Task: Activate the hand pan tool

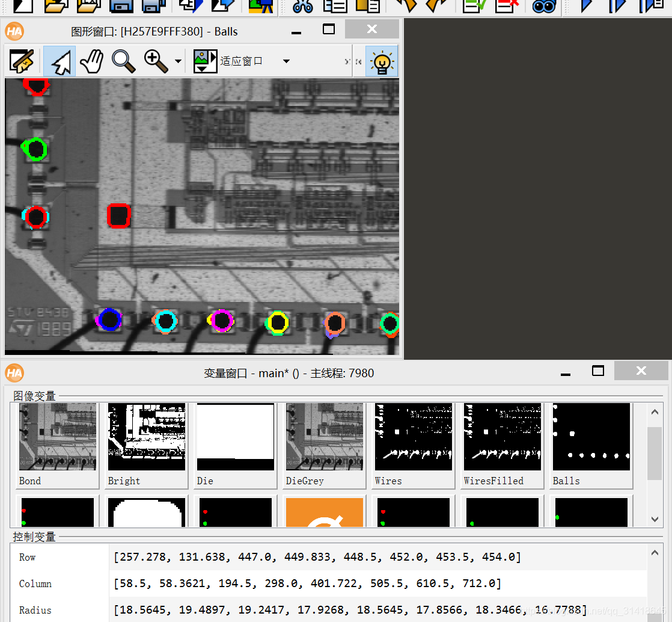Action: (91, 61)
